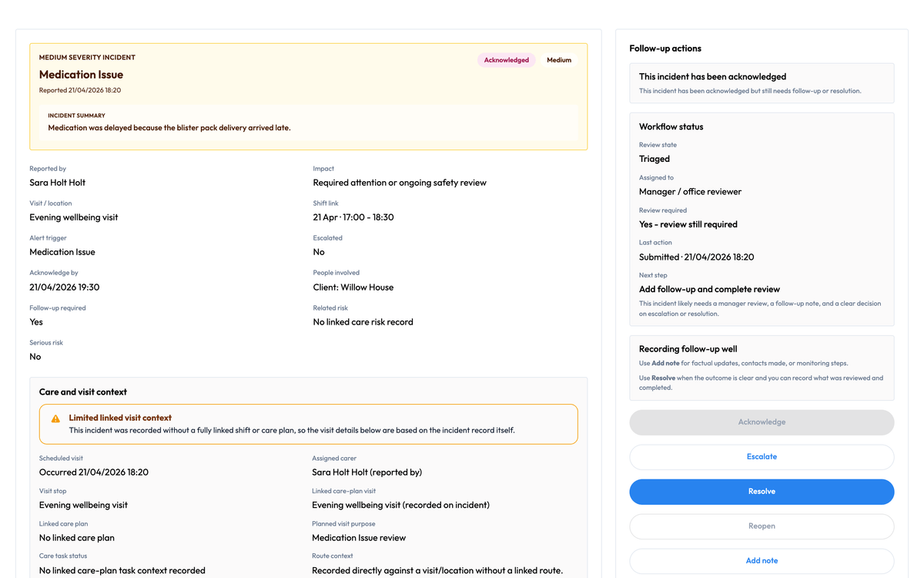Image resolution: width=924 pixels, height=578 pixels.
Task: Click This incident has been acknowledged heading
Action: [x=712, y=77]
